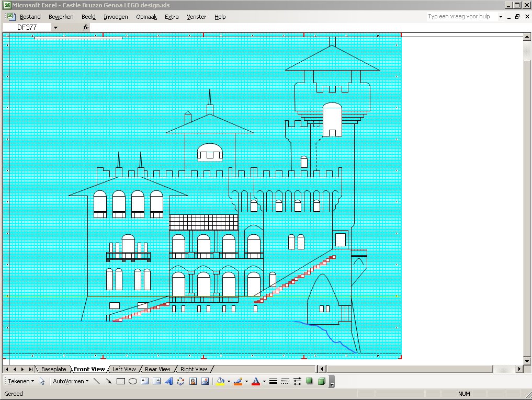Apply the red font color swatch
This screenshot has width=532, height=400.
(256, 381)
